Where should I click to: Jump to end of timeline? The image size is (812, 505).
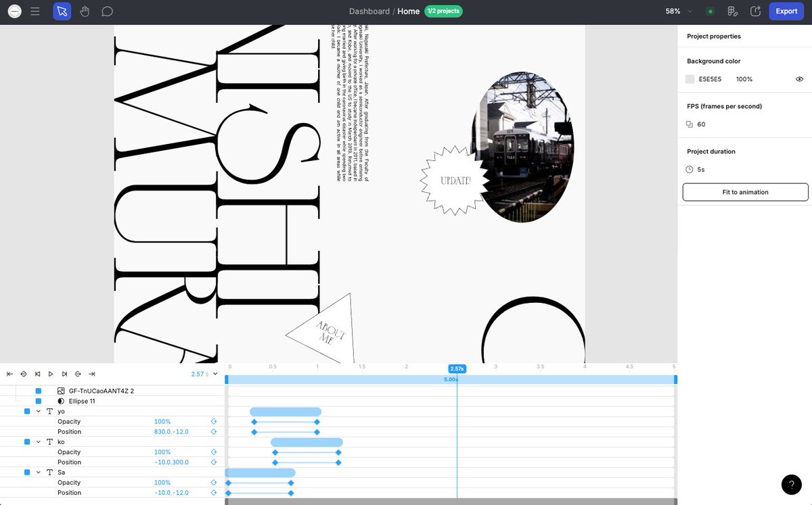click(x=91, y=373)
